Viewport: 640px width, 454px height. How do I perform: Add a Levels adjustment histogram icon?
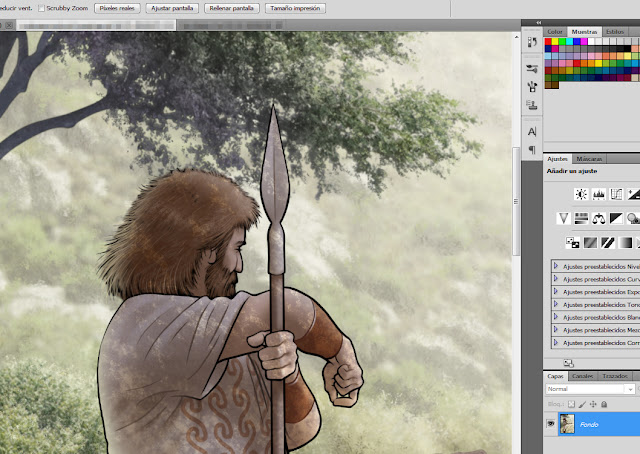[x=599, y=194]
